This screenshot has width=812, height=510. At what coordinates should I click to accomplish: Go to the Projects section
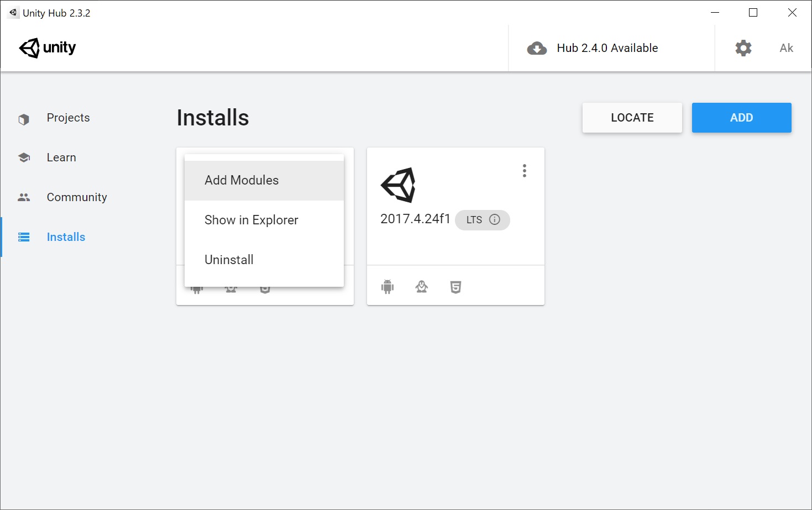[x=68, y=118]
